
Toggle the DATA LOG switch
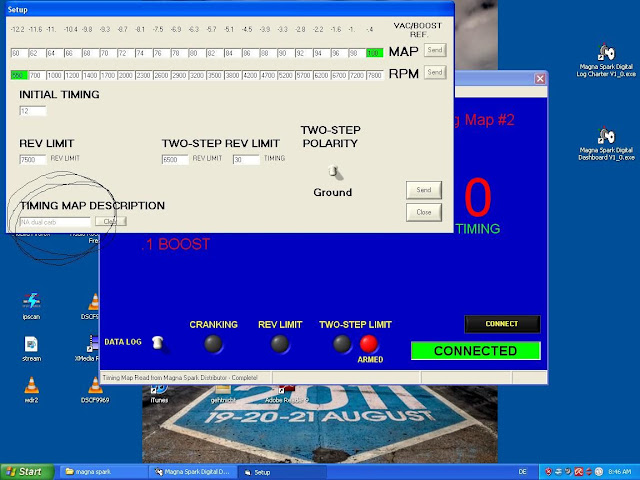coord(158,343)
